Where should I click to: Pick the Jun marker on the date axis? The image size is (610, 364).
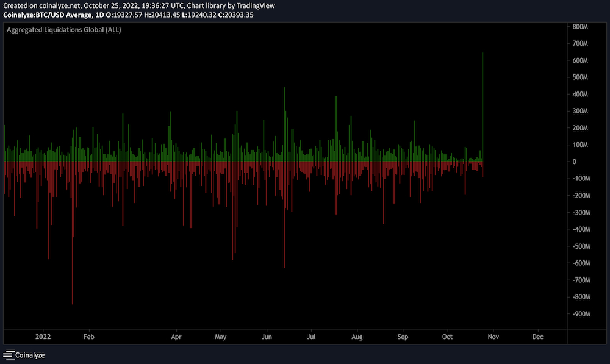pos(266,337)
